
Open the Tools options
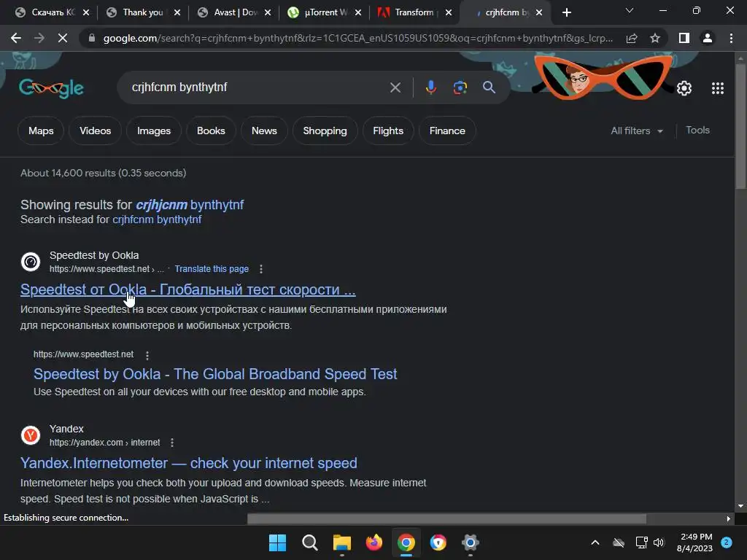[x=697, y=131]
